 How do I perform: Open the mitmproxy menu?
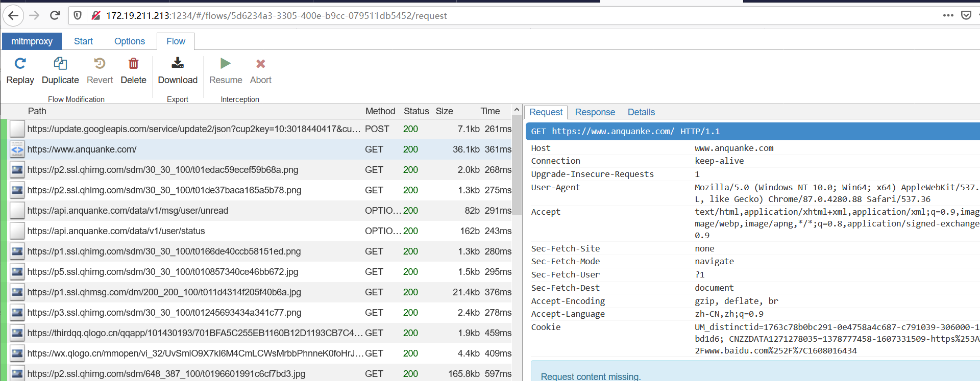click(x=32, y=41)
